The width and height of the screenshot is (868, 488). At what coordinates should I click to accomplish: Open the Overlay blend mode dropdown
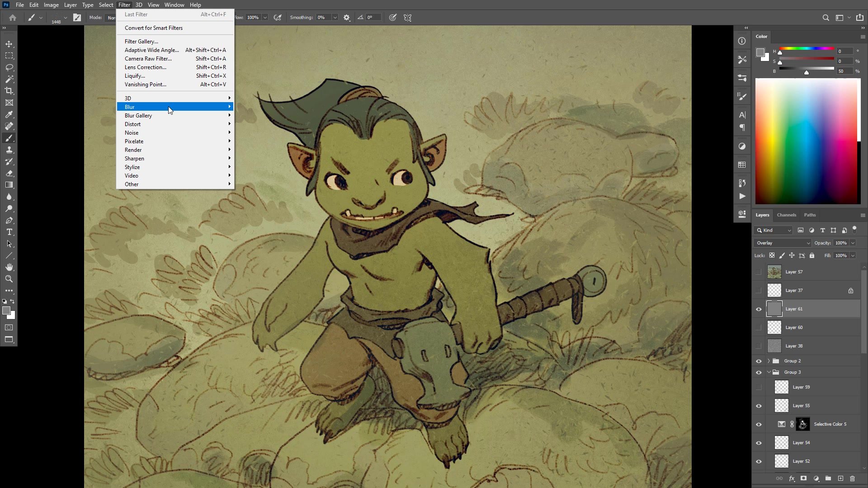[x=783, y=243]
